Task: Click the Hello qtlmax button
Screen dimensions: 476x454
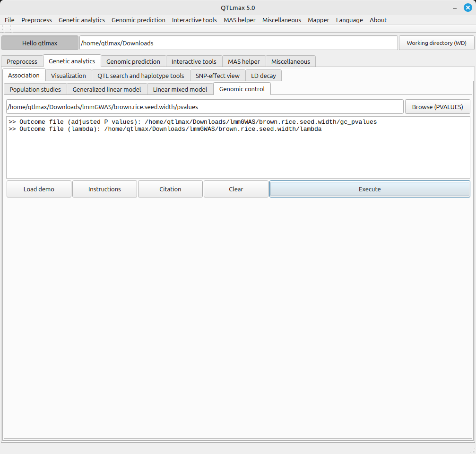Action: tap(40, 43)
